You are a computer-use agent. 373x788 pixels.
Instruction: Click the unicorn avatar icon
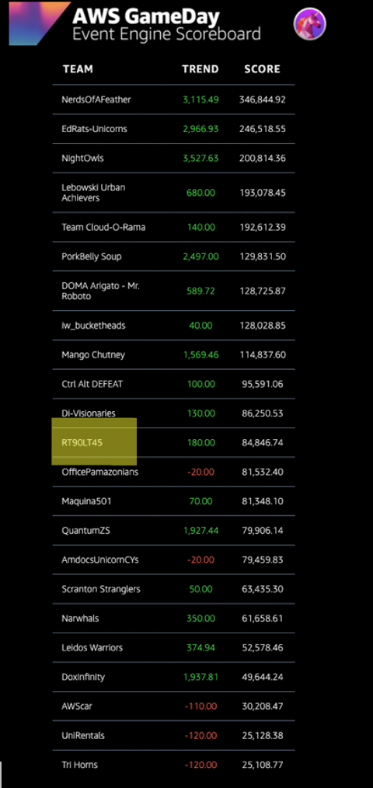click(x=310, y=23)
